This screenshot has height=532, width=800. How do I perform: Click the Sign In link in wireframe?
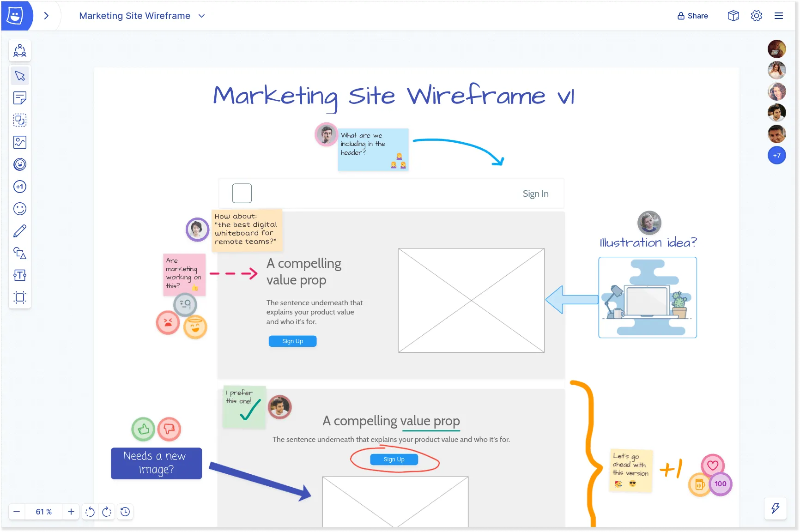[535, 194]
